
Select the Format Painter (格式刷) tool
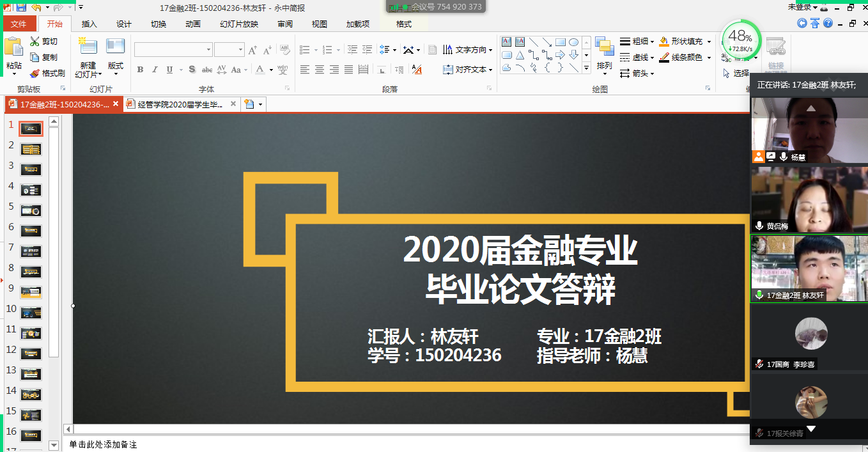coord(35,74)
